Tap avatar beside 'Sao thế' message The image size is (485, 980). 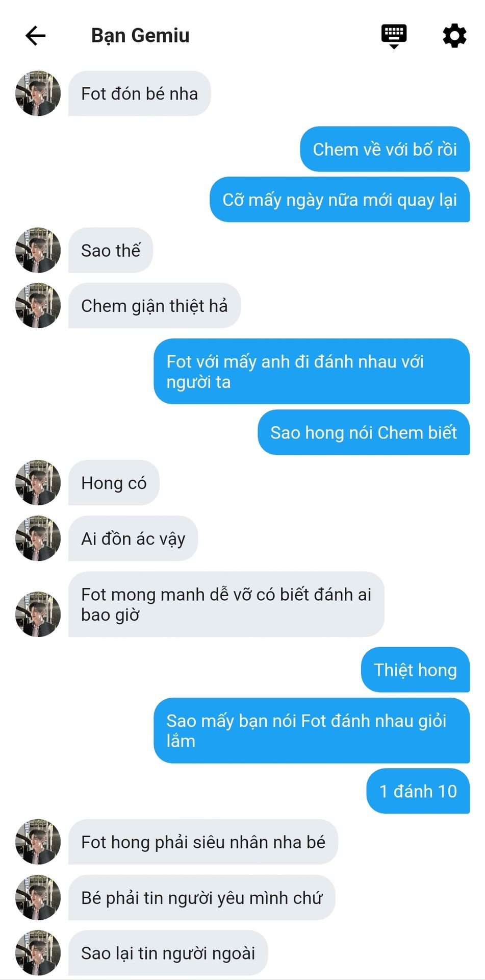(x=38, y=250)
